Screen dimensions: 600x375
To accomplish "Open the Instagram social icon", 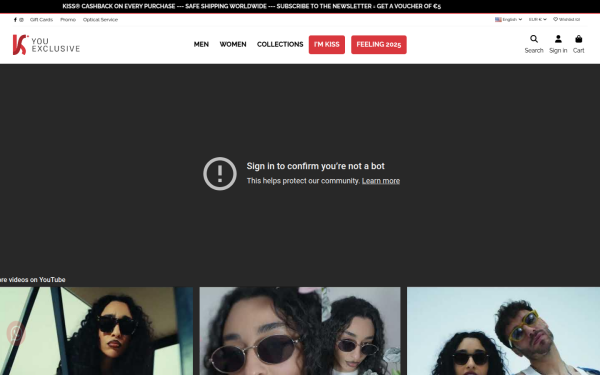I will (x=21, y=20).
